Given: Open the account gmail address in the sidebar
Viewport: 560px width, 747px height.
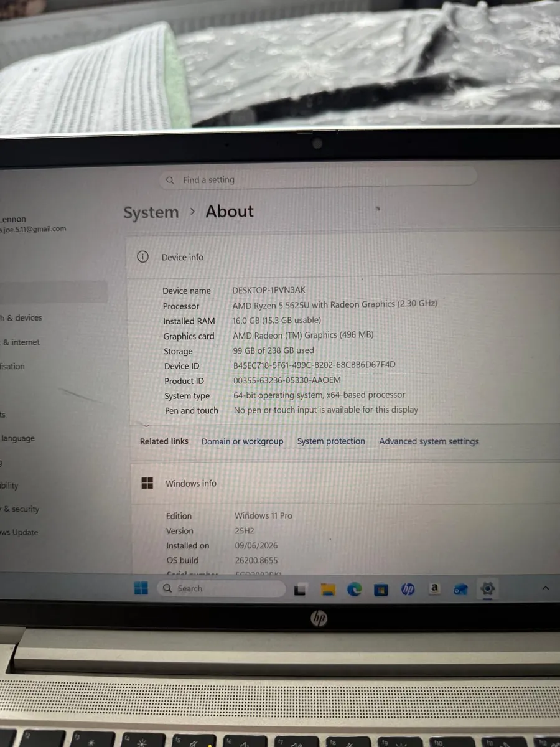Looking at the screenshot, I should click(33, 229).
